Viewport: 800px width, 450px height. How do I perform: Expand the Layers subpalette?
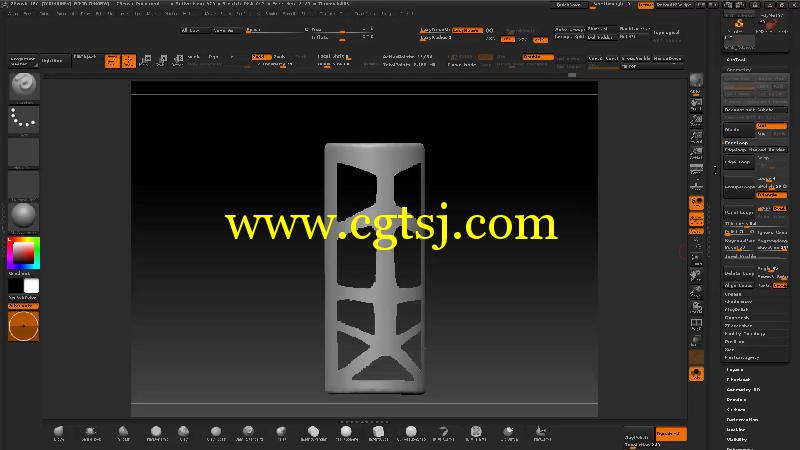[x=735, y=369]
